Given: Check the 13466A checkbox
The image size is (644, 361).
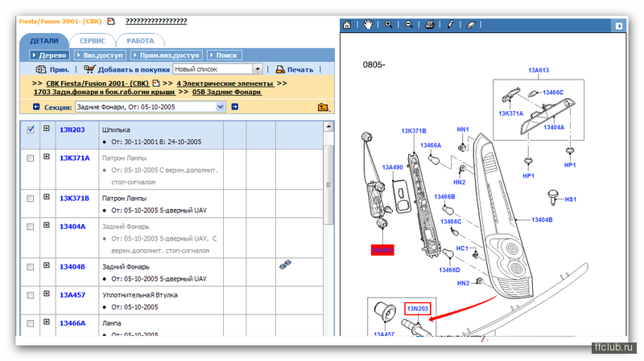Looking at the screenshot, I should 31,323.
